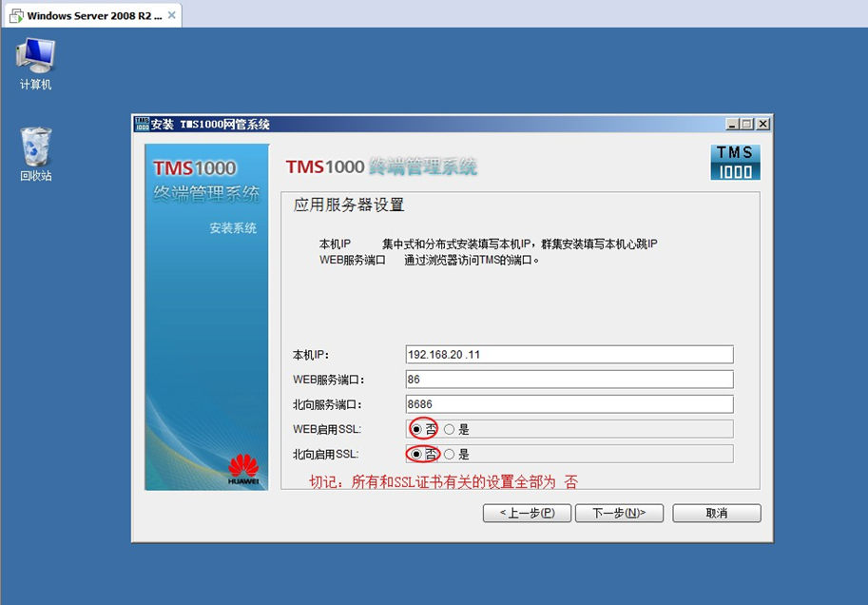
Task: Click the 北向启用SSL: label
Action: 325,455
